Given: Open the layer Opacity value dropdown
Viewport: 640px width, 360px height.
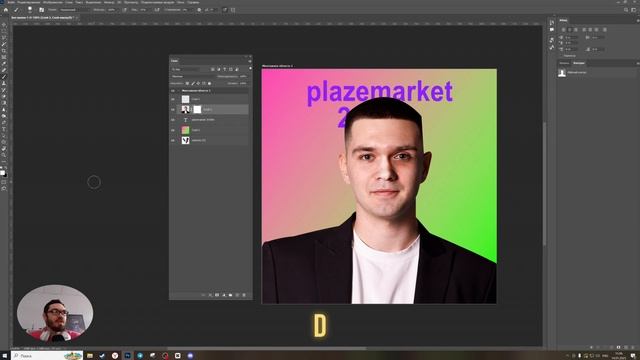Looking at the screenshot, I should pos(243,76).
